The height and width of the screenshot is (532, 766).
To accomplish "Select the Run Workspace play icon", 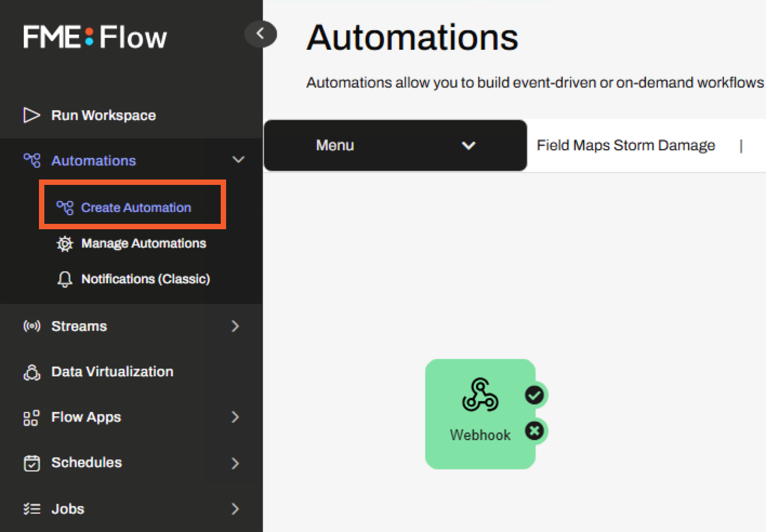I will click(x=32, y=115).
